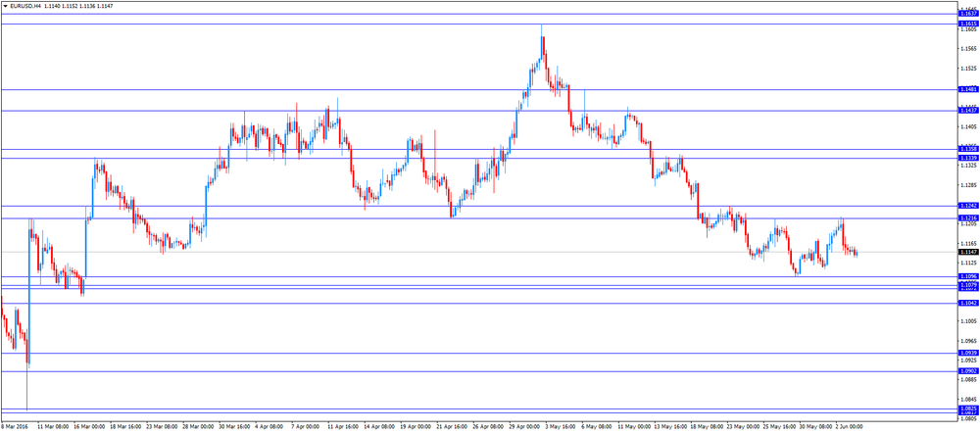The image size is (980, 433).
Task: Select the 1.1242 price level label
Action: click(x=967, y=206)
